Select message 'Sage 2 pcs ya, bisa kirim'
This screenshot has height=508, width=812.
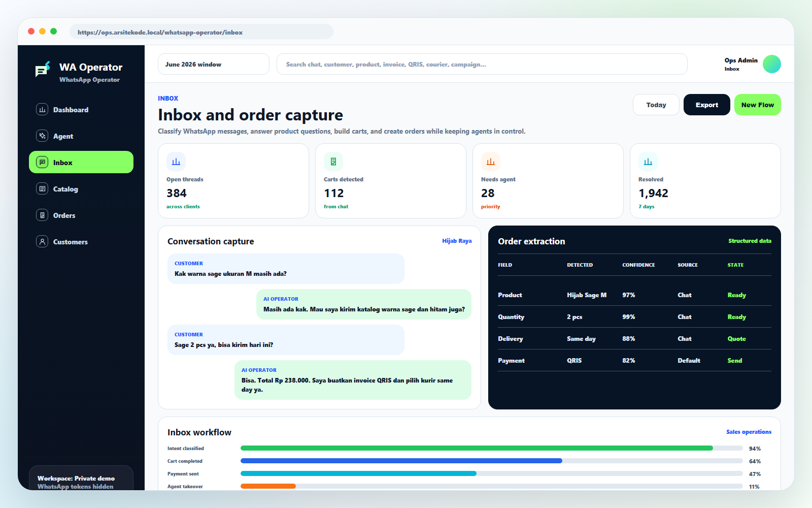286,340
